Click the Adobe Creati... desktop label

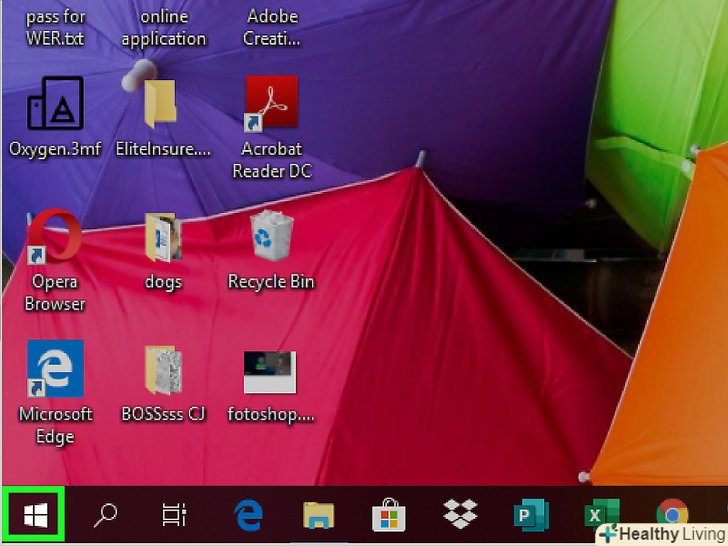tap(272, 28)
